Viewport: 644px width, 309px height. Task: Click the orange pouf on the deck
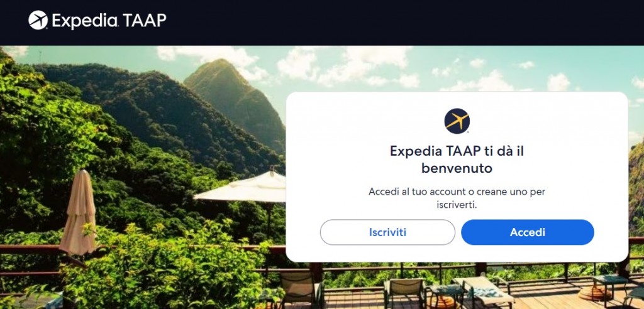594,293
